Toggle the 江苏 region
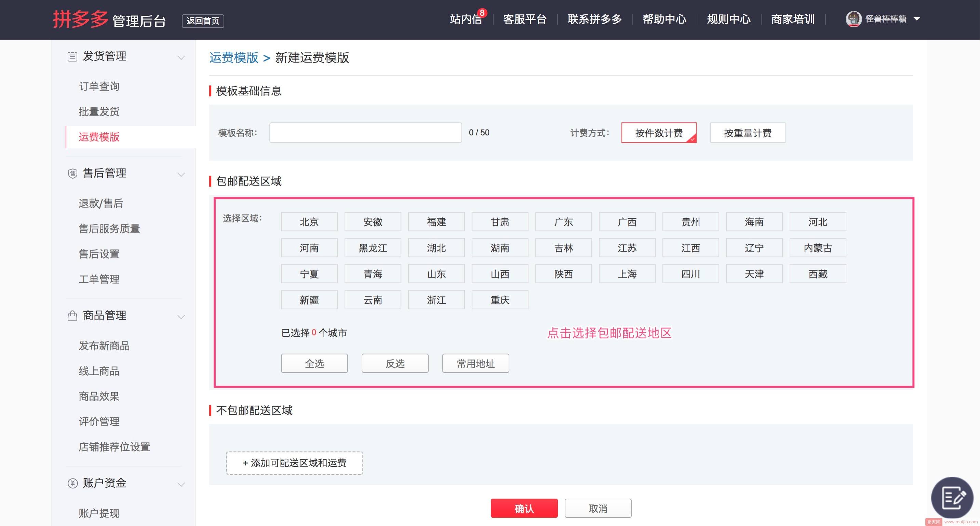 pos(627,248)
